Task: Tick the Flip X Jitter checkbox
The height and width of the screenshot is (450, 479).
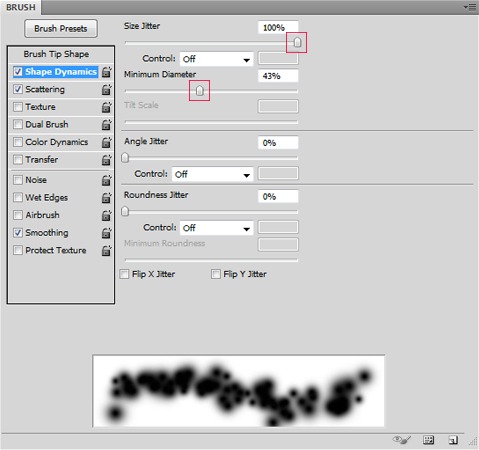Action: [124, 274]
